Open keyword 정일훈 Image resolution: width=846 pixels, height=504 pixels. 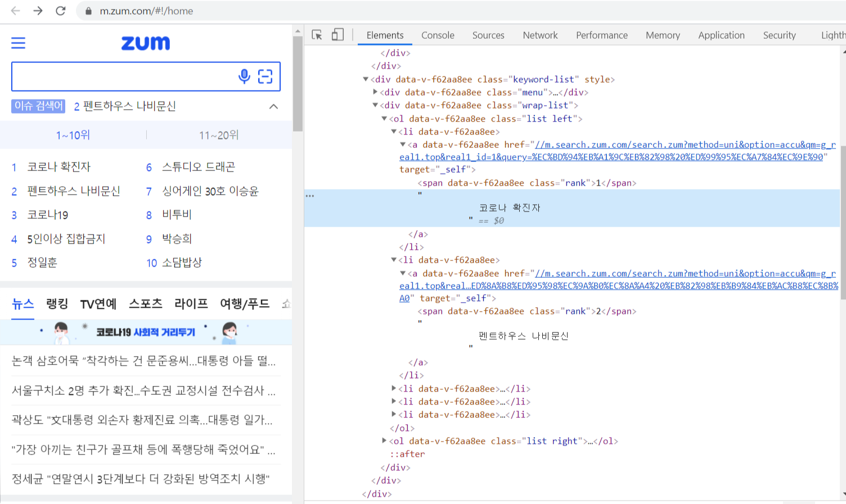coord(42,263)
